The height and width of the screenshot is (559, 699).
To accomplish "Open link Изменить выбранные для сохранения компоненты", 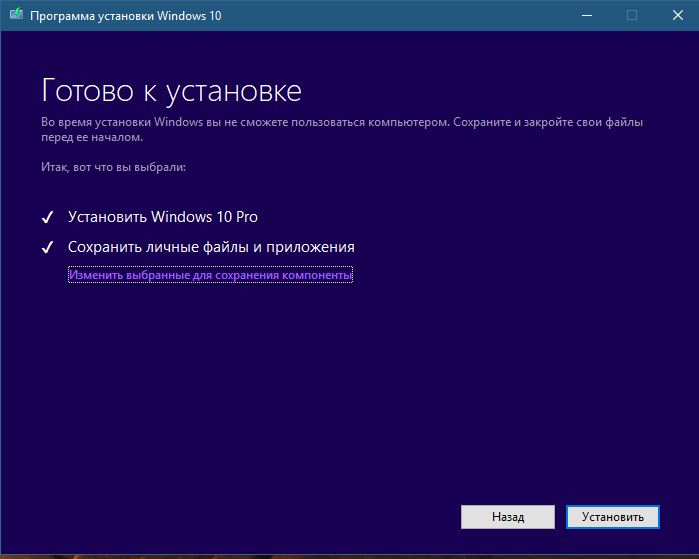I will (210, 275).
